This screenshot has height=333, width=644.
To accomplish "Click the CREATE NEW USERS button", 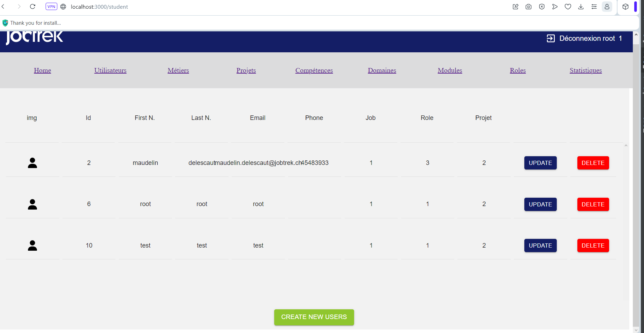I will pos(314,317).
